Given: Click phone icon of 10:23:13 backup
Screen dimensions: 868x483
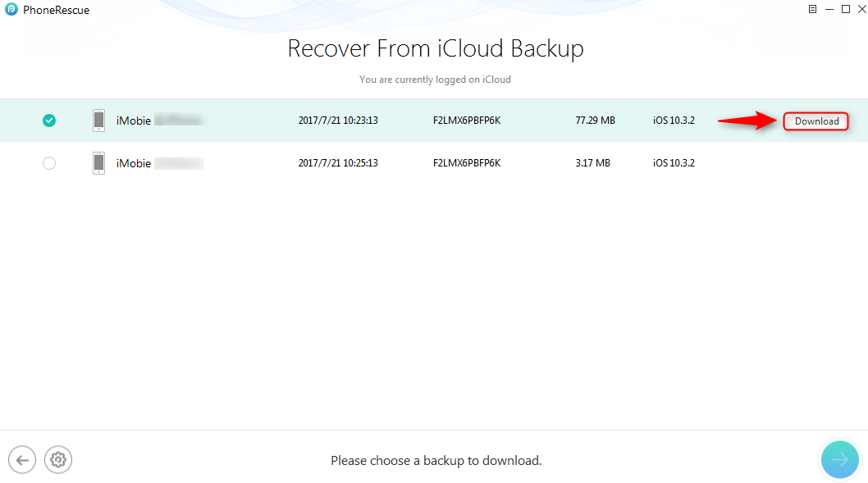Looking at the screenshot, I should point(98,120).
